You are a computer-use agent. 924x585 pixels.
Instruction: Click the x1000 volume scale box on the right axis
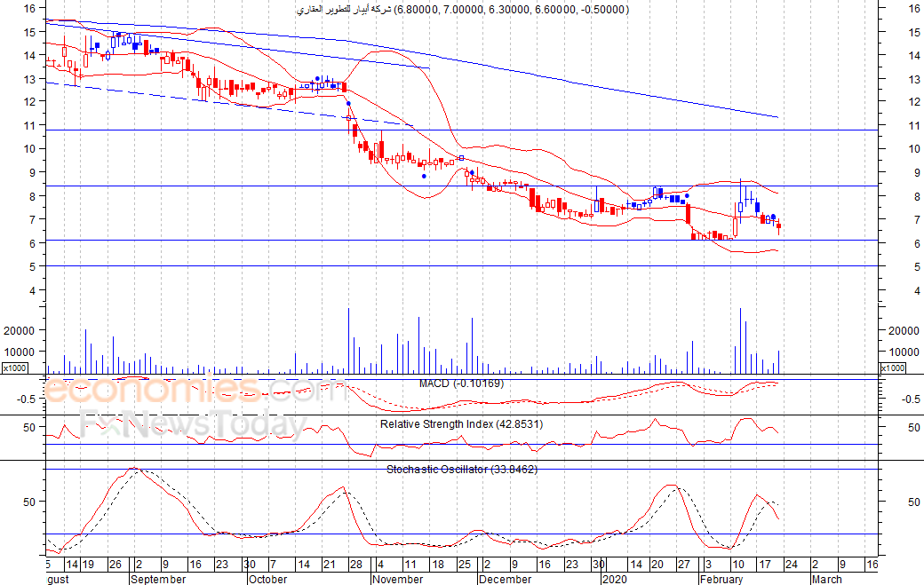click(893, 368)
